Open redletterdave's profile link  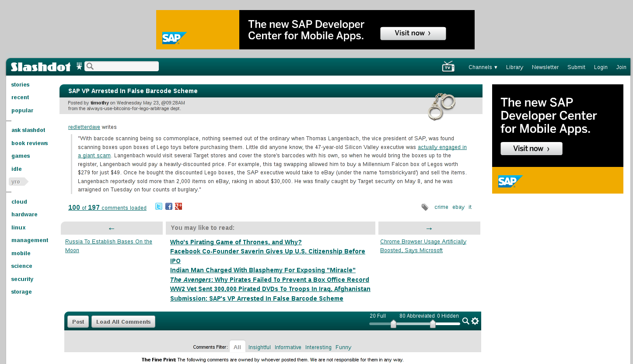point(84,127)
